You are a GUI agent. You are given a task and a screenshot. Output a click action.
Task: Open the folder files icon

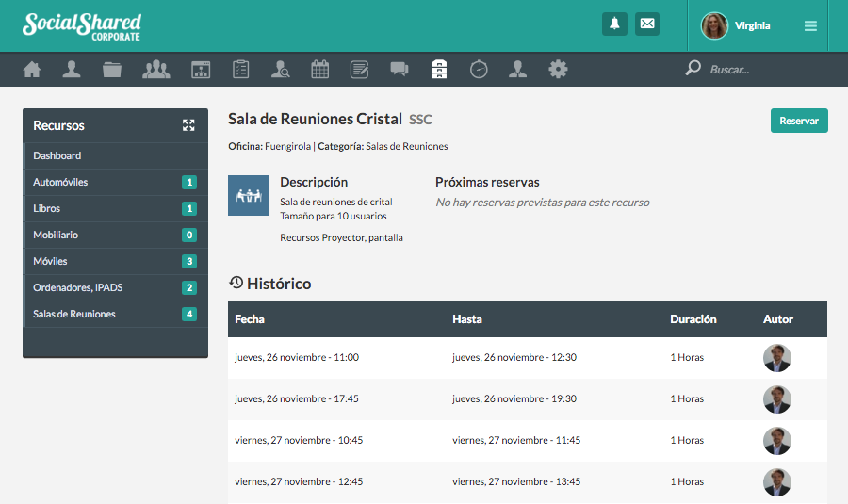[112, 69]
